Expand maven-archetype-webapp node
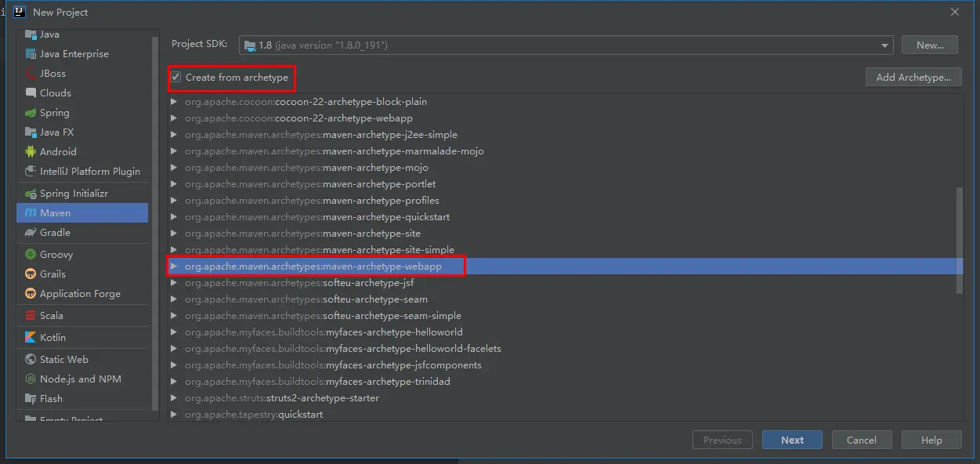 [x=174, y=266]
